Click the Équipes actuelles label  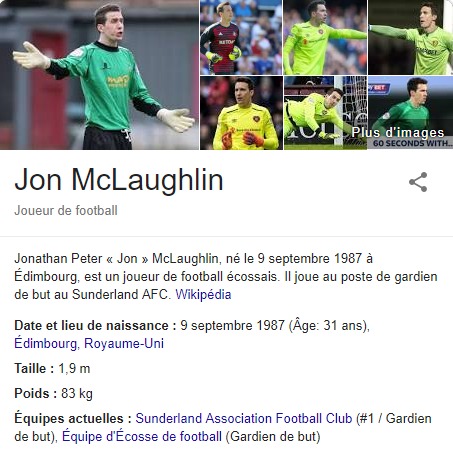pos(73,418)
